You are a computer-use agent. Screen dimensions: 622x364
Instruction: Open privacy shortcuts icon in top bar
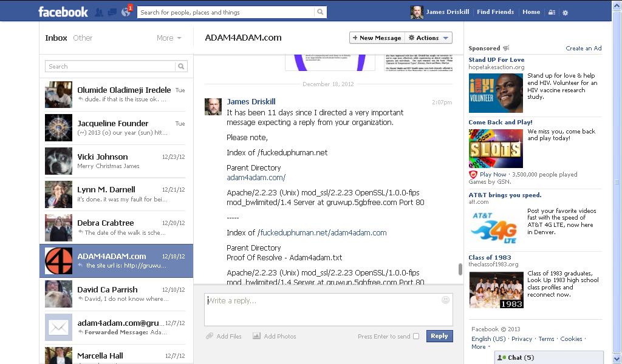coord(552,12)
